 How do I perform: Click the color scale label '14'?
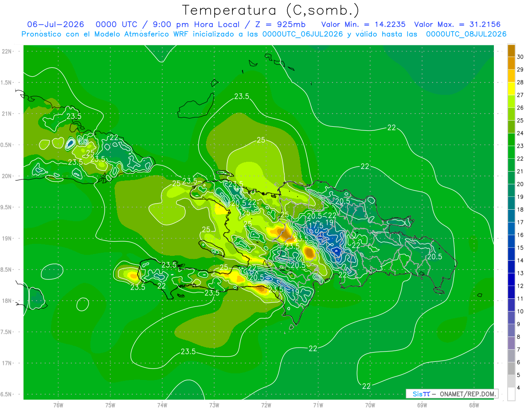(x=520, y=260)
